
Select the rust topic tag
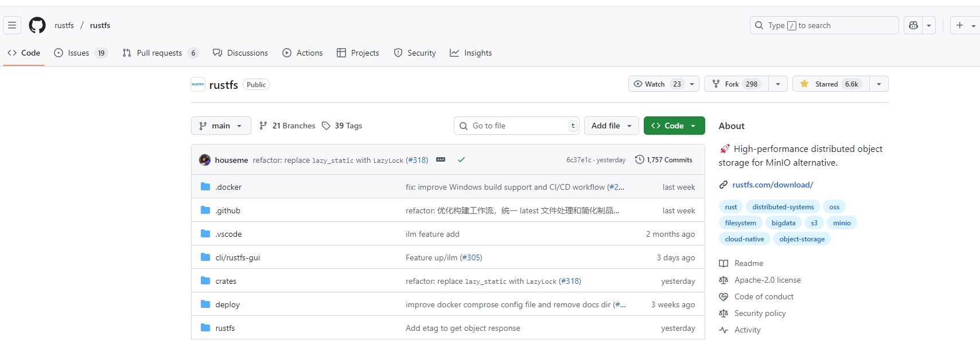pos(731,207)
